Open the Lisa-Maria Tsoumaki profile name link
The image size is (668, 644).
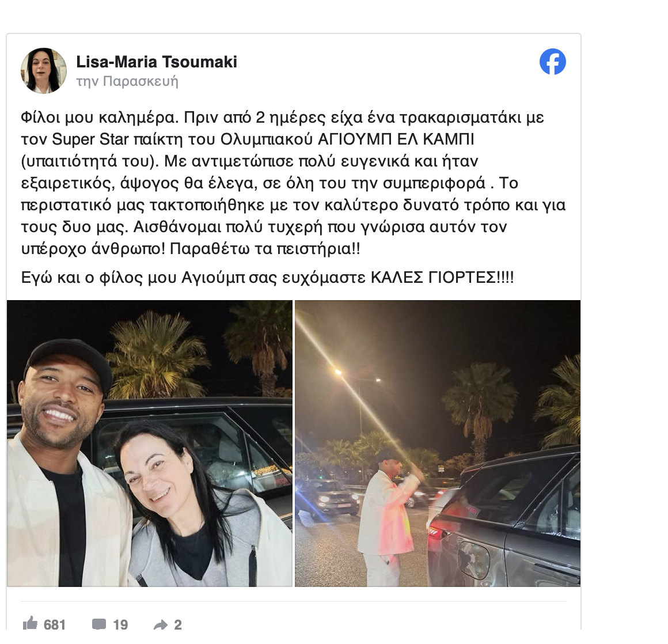coord(157,62)
